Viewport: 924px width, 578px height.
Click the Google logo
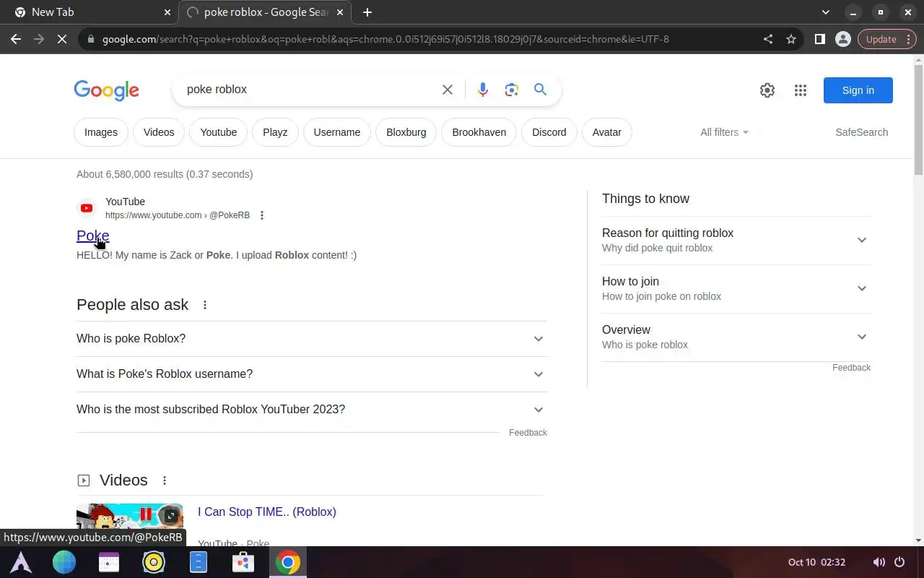coord(106,90)
